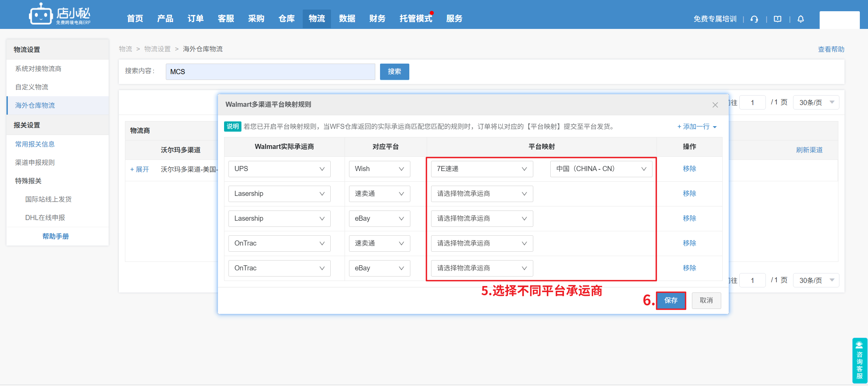Select 自定义物流 in the sidebar

click(32, 87)
